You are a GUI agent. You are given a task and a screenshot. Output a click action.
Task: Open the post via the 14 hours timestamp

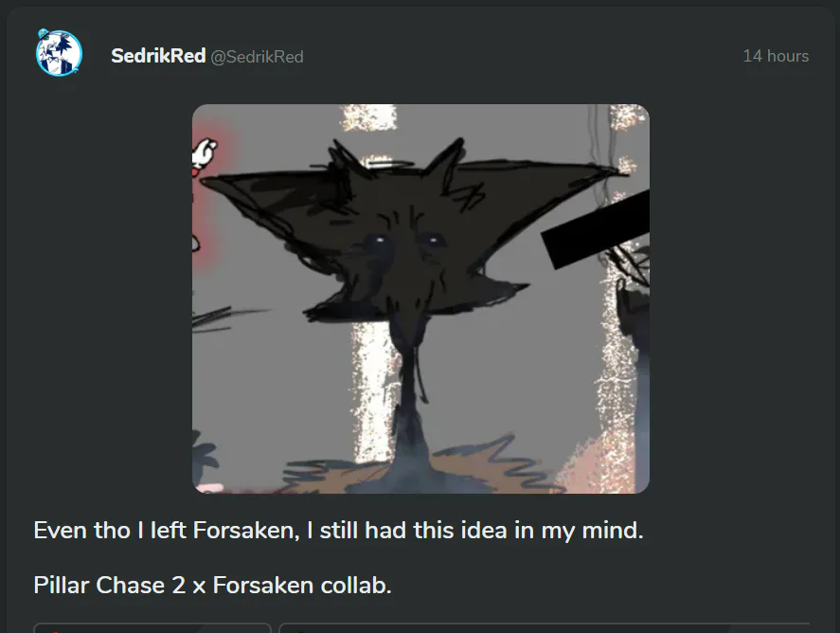click(x=776, y=56)
